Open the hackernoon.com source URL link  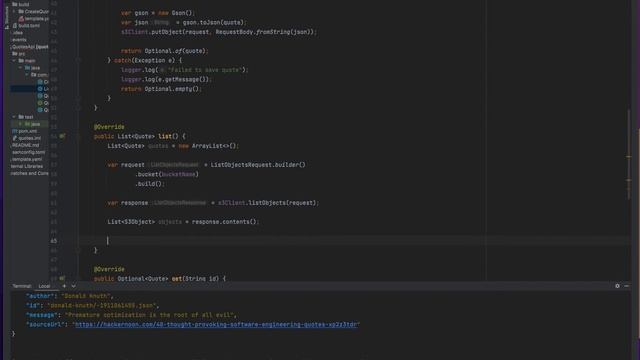click(x=216, y=324)
